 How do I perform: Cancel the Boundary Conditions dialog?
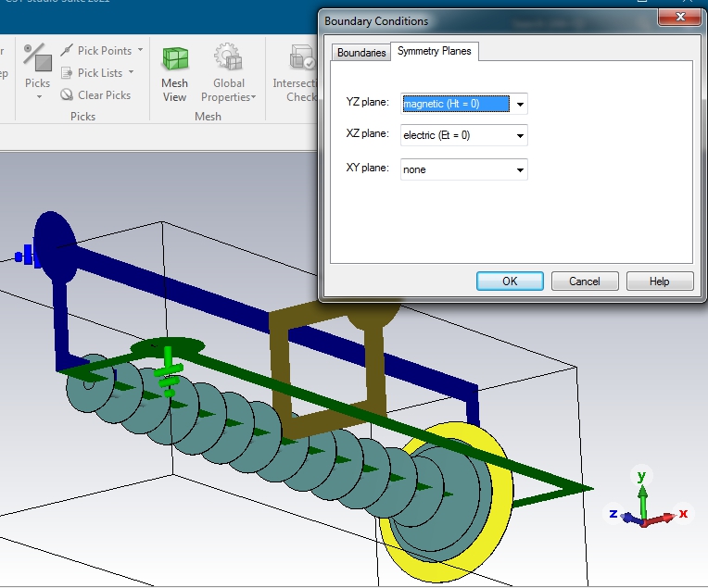pos(584,281)
